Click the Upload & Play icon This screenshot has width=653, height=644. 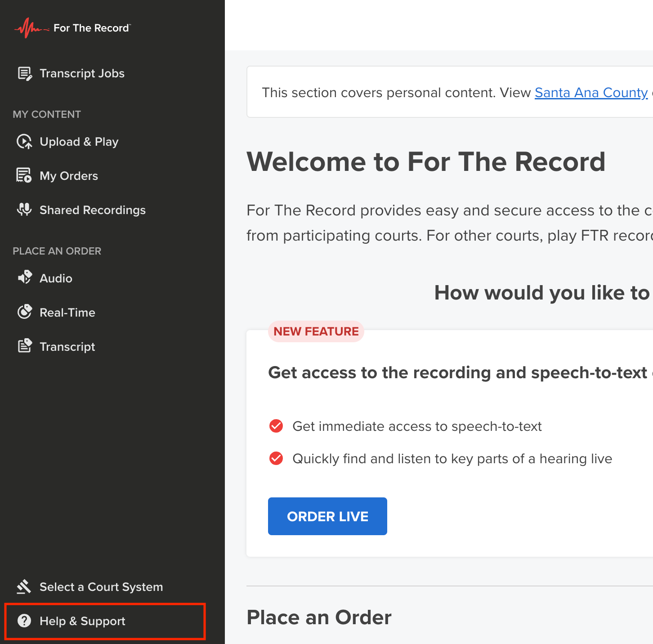point(24,142)
